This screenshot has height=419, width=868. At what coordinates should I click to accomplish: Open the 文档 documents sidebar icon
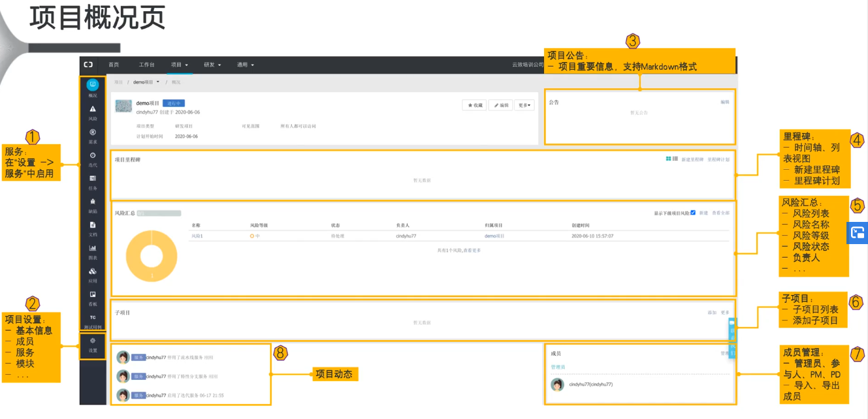click(x=93, y=225)
